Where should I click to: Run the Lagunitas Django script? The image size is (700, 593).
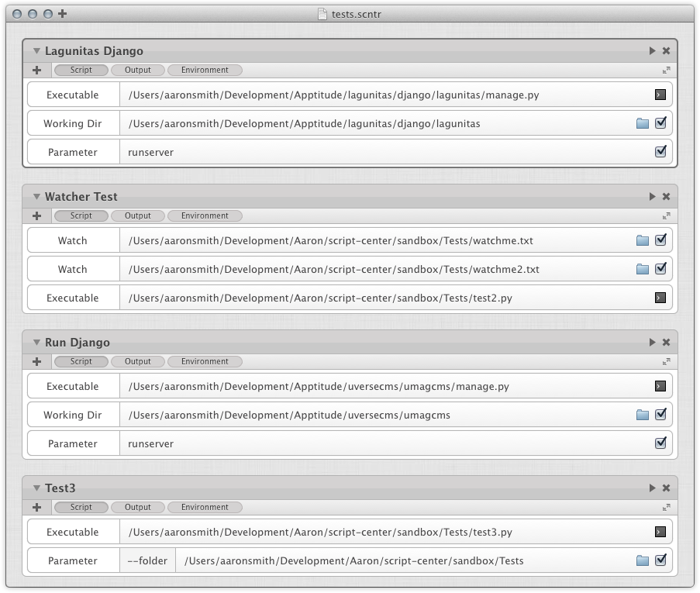point(652,51)
